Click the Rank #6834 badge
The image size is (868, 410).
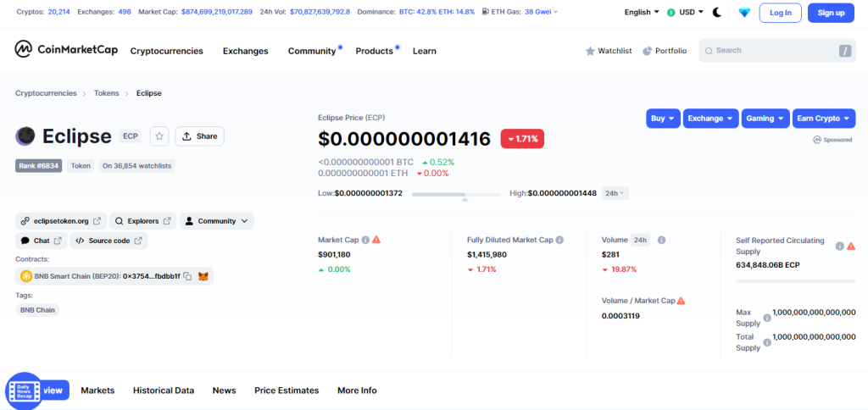click(39, 165)
